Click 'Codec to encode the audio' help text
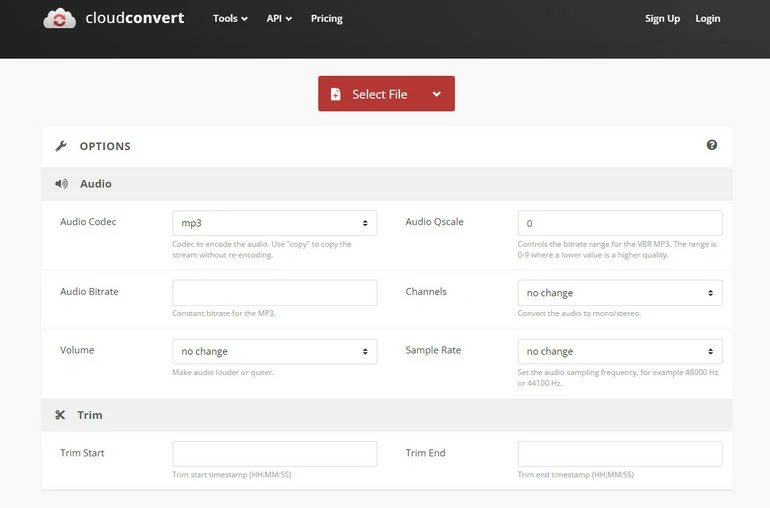The width and height of the screenshot is (770, 508). click(262, 250)
